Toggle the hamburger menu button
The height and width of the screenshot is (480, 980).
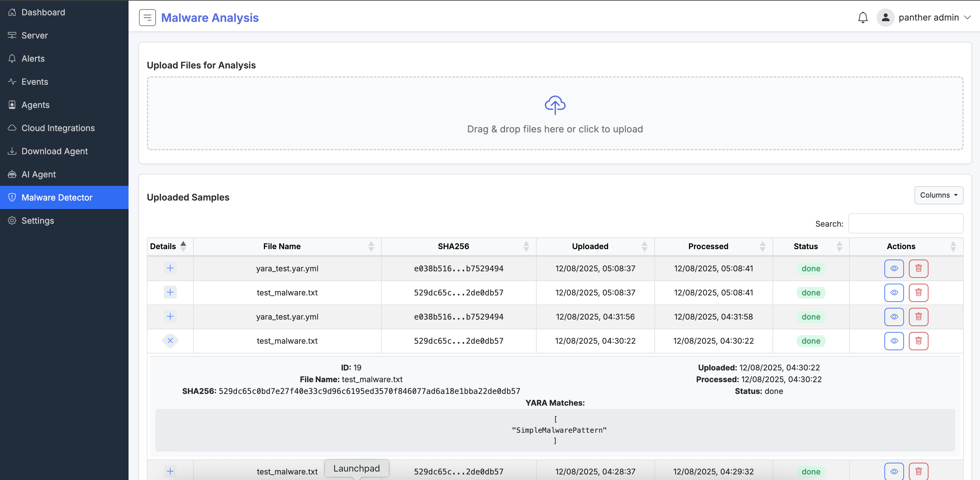147,17
